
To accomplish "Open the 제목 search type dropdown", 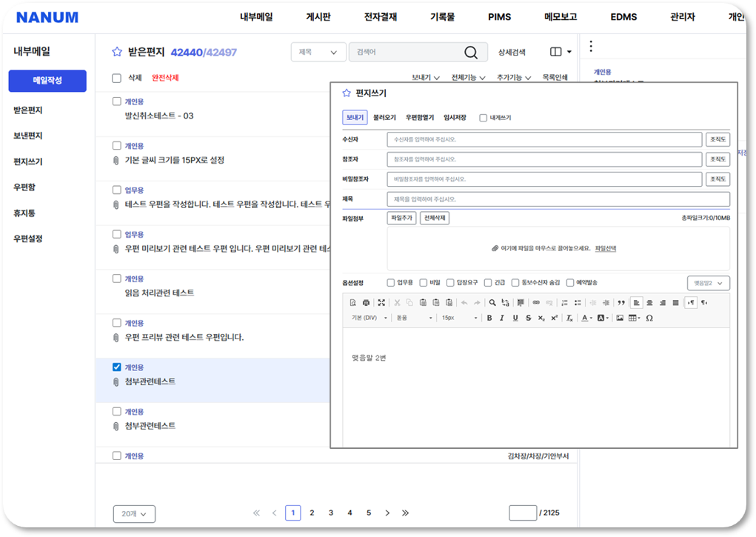I will point(318,52).
